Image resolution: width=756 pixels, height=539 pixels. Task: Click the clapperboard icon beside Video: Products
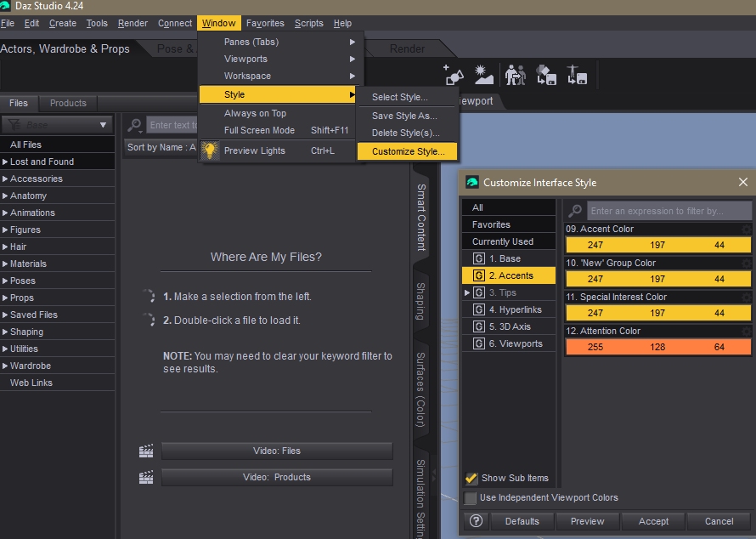146,477
